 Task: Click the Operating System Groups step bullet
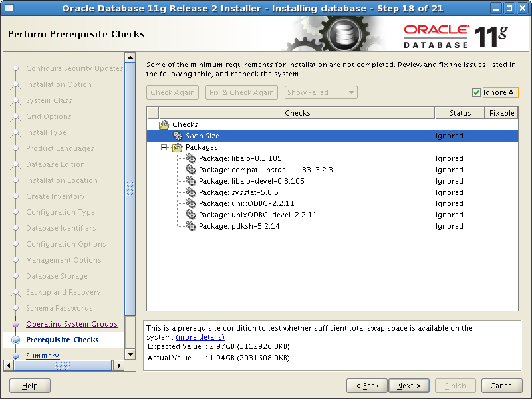point(15,324)
